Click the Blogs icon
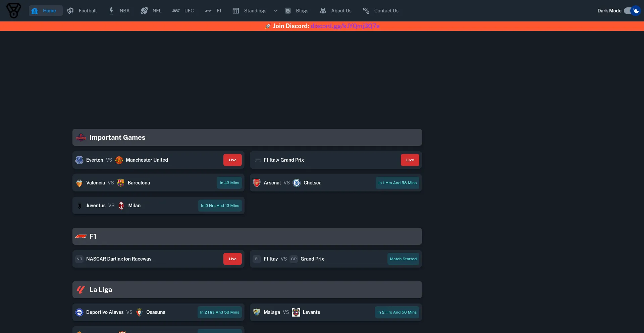 pyautogui.click(x=288, y=11)
